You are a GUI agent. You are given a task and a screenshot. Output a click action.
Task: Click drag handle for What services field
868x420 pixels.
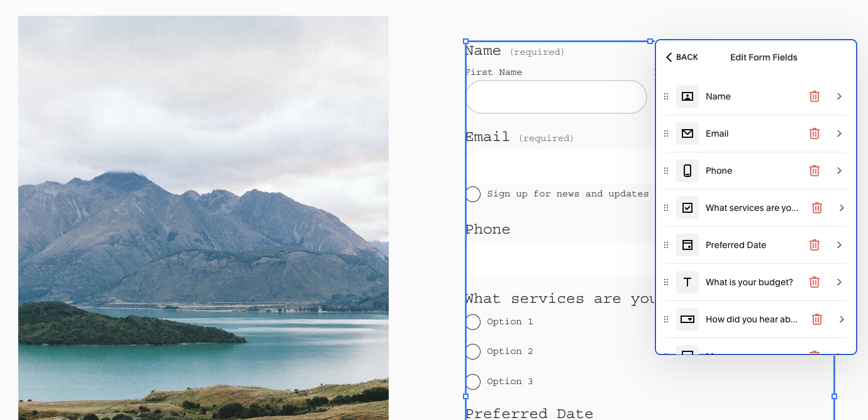667,208
